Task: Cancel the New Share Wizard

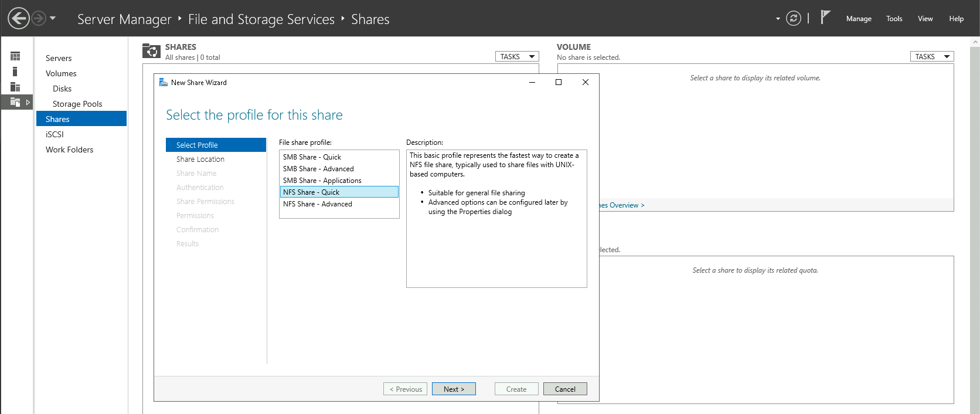Action: [565, 389]
